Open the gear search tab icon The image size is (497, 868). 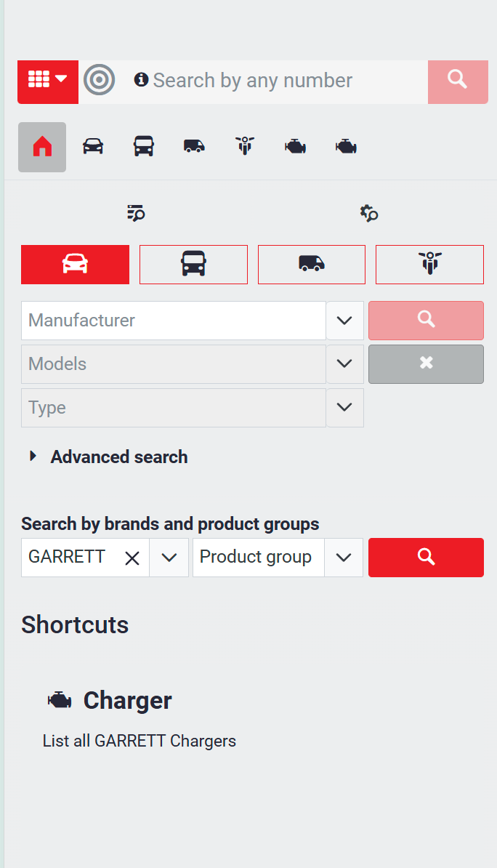pos(369,213)
